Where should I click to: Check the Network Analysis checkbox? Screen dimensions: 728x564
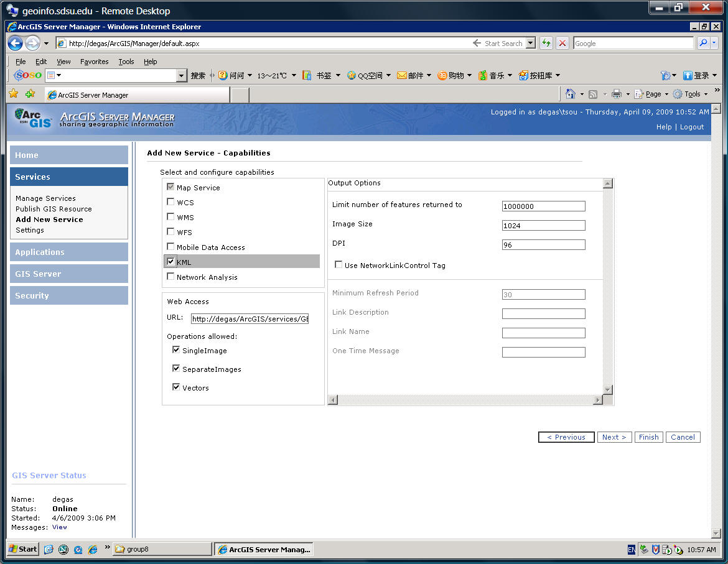pos(170,277)
